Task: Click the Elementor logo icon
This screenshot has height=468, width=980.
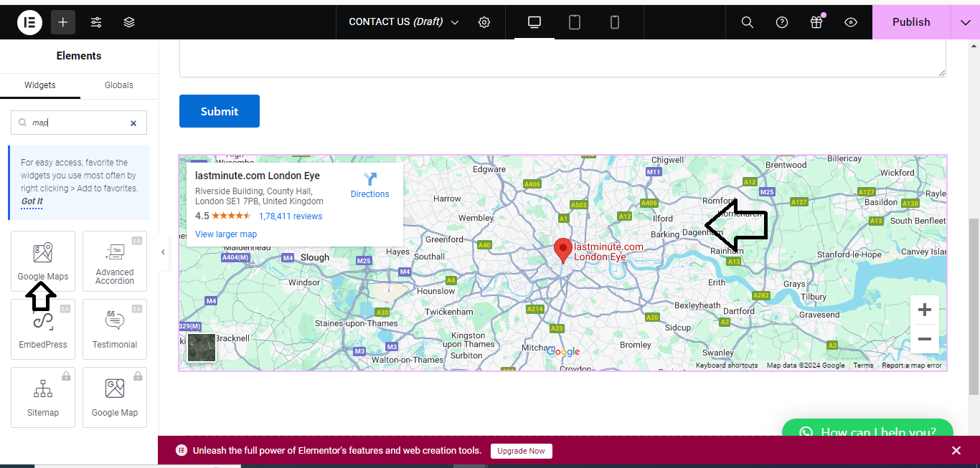Action: click(x=29, y=22)
